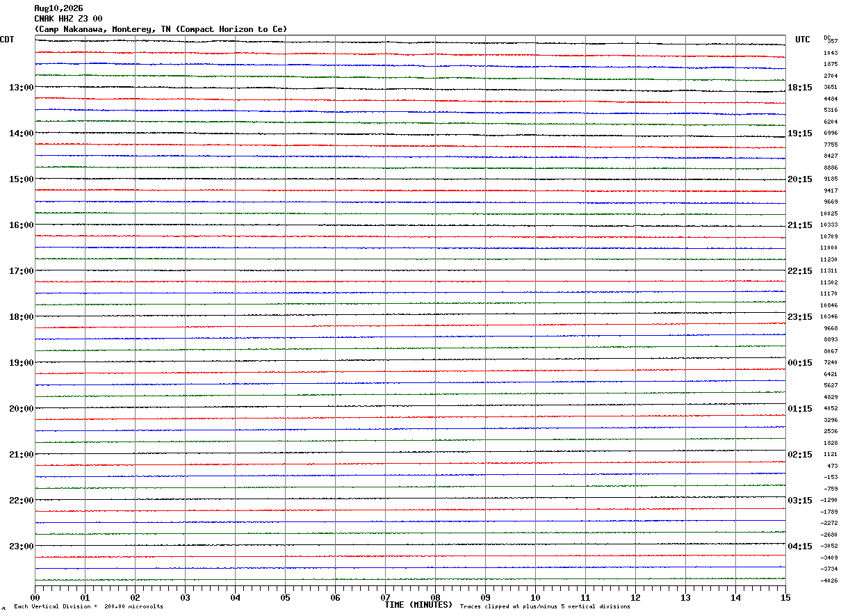Viewport: 841px width, 616px height.
Task: Click the 14:00 CDT time label
Action: click(21, 133)
